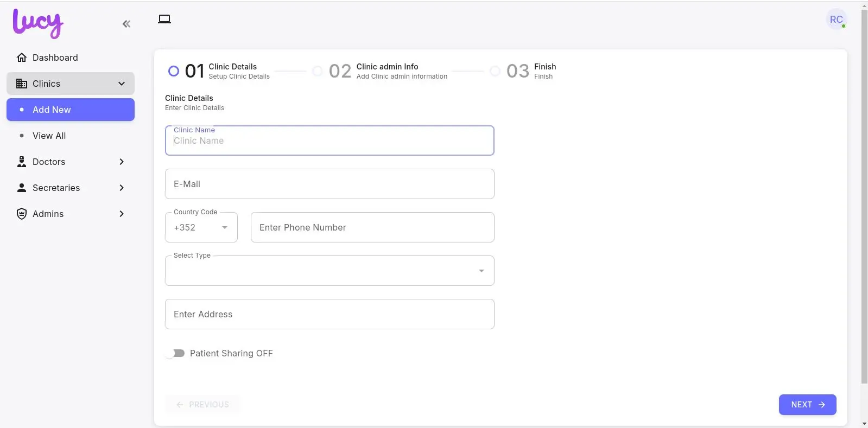Toggle the Patient Sharing switch
The image size is (868, 428).
(175, 353)
